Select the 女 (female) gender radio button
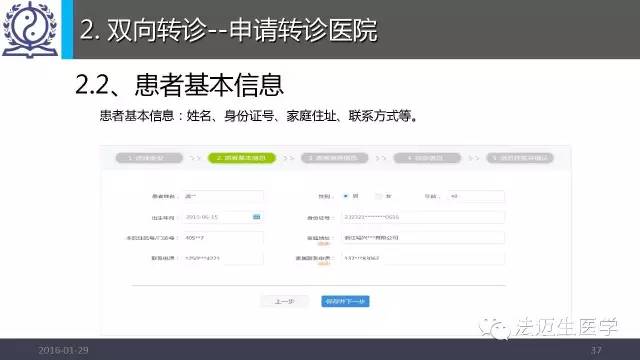The image size is (640, 360). pos(378,196)
